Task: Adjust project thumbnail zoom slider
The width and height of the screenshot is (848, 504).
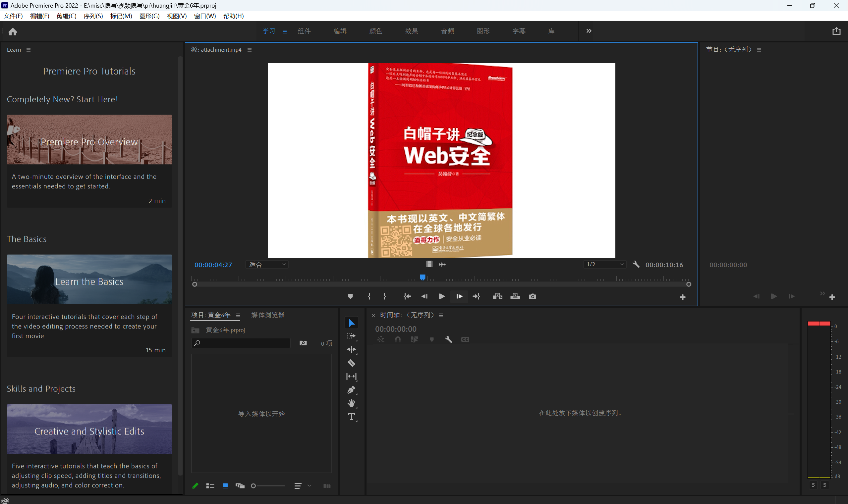Action: (268, 486)
